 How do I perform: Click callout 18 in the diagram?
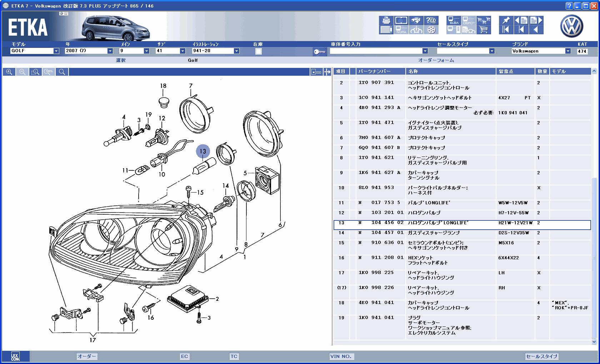[x=163, y=86]
